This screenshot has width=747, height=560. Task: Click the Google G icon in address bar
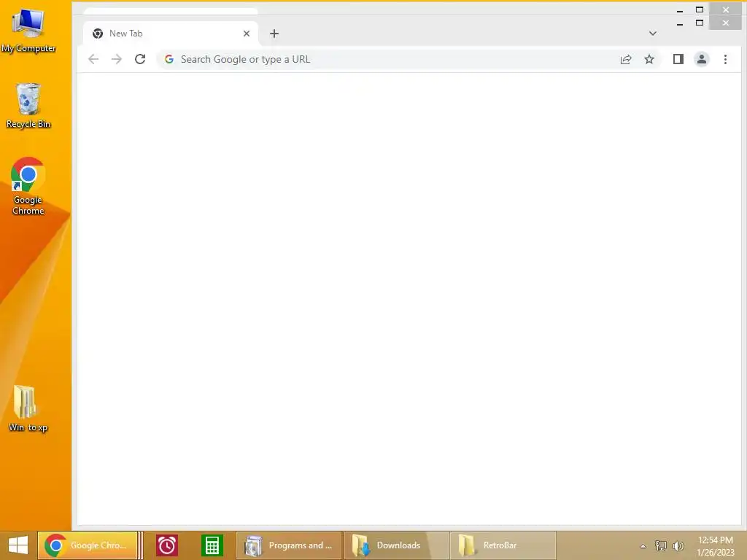(169, 59)
